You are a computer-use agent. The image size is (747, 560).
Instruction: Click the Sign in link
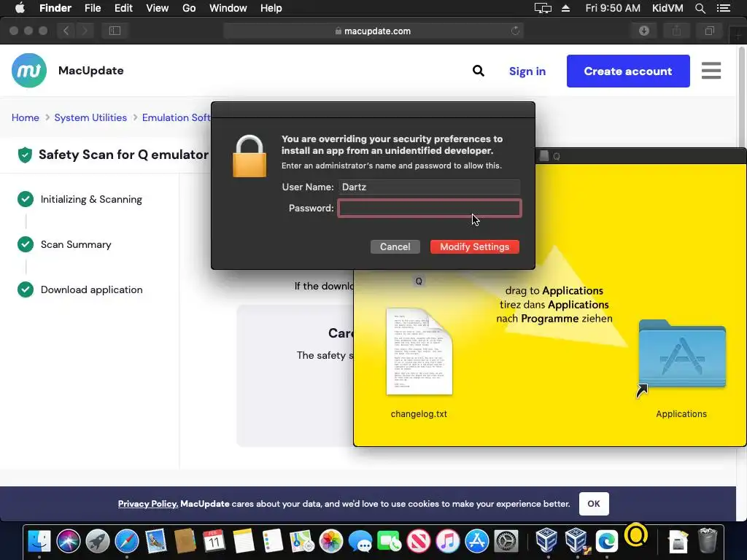[527, 71]
